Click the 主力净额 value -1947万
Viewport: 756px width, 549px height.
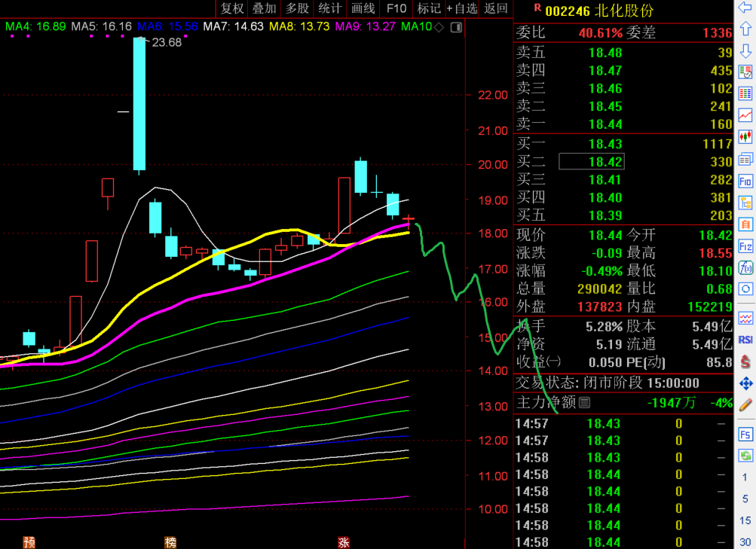click(x=671, y=403)
